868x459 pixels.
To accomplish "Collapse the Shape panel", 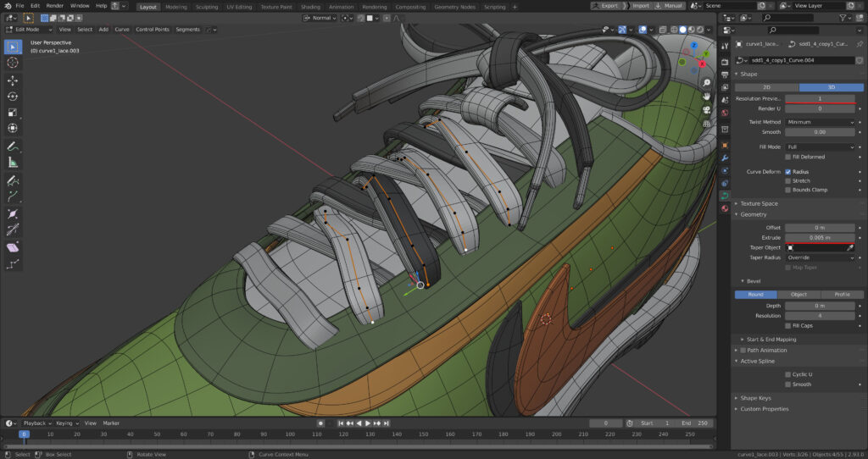I will [x=748, y=75].
